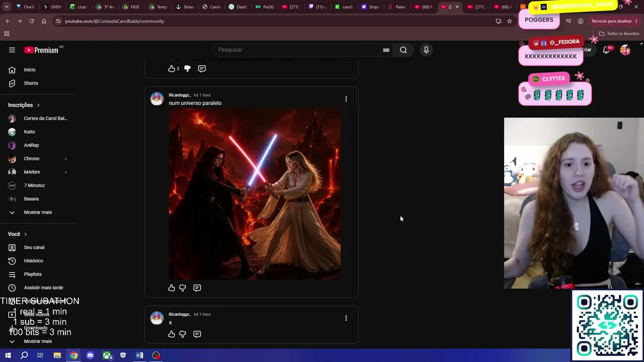Open Discord from the taskbar
The height and width of the screenshot is (362, 644).
click(x=90, y=355)
